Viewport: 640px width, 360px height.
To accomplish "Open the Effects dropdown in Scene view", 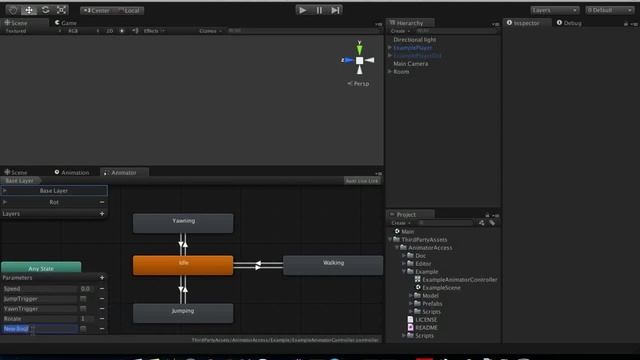I will pyautogui.click(x=154, y=31).
